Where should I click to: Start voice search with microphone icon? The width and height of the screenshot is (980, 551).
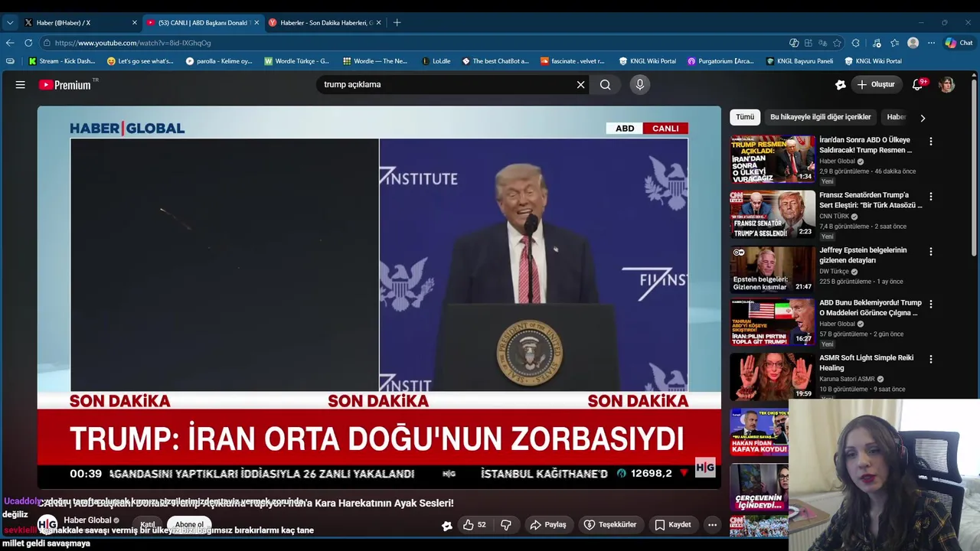(640, 85)
